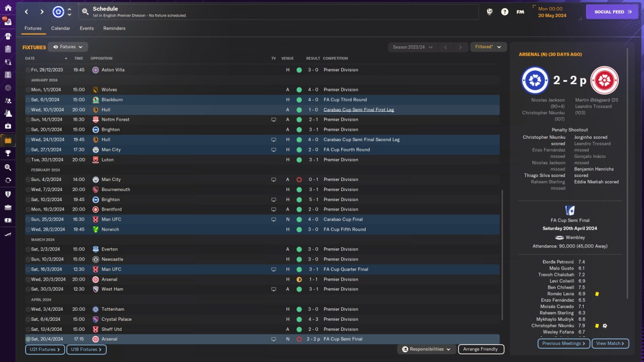Click Aston Villa in the opposition column

pyautogui.click(x=113, y=70)
